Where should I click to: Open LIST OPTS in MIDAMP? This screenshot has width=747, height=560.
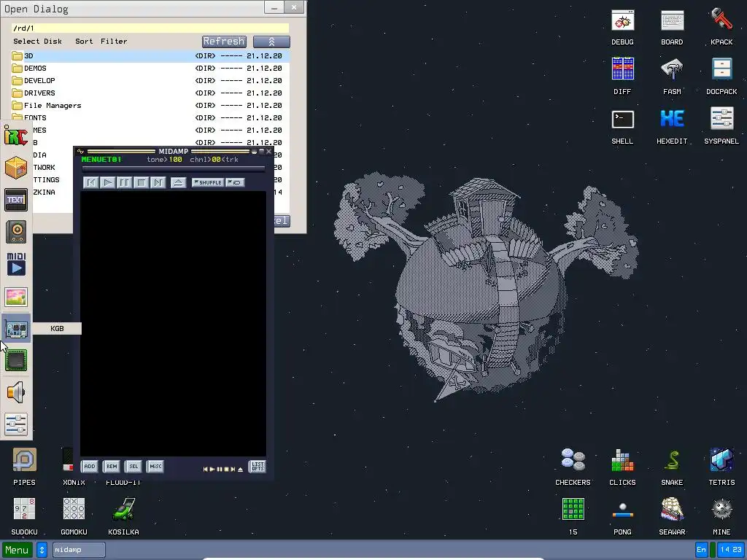[x=258, y=466]
